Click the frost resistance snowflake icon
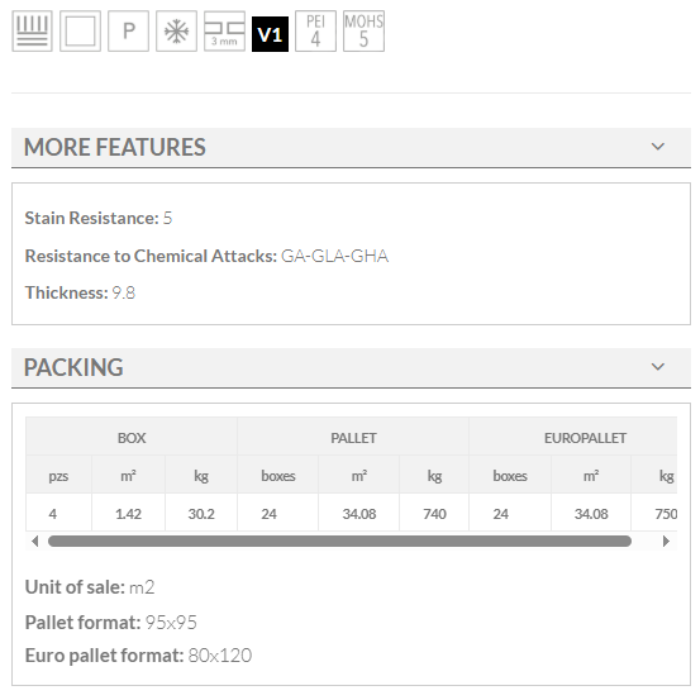 (176, 32)
